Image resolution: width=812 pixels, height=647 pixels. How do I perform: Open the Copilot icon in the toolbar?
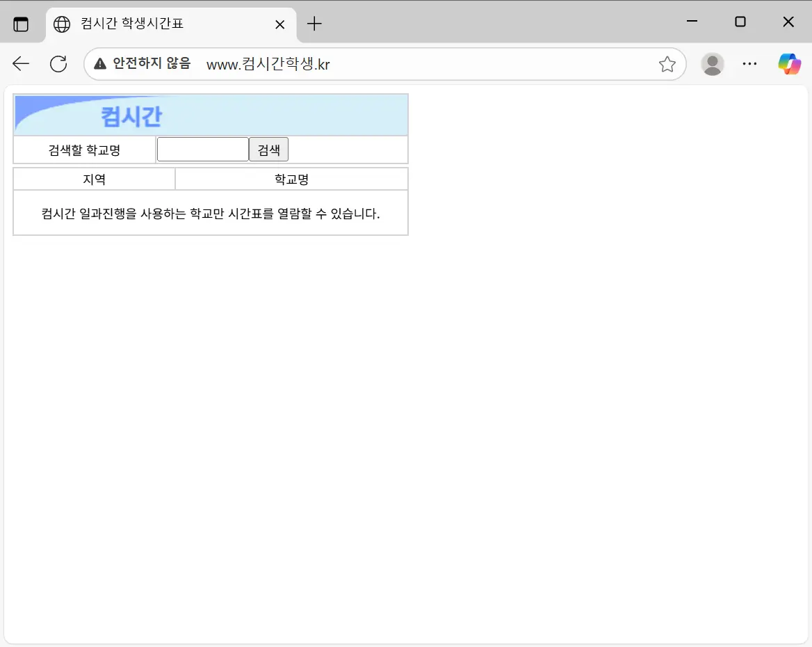790,63
